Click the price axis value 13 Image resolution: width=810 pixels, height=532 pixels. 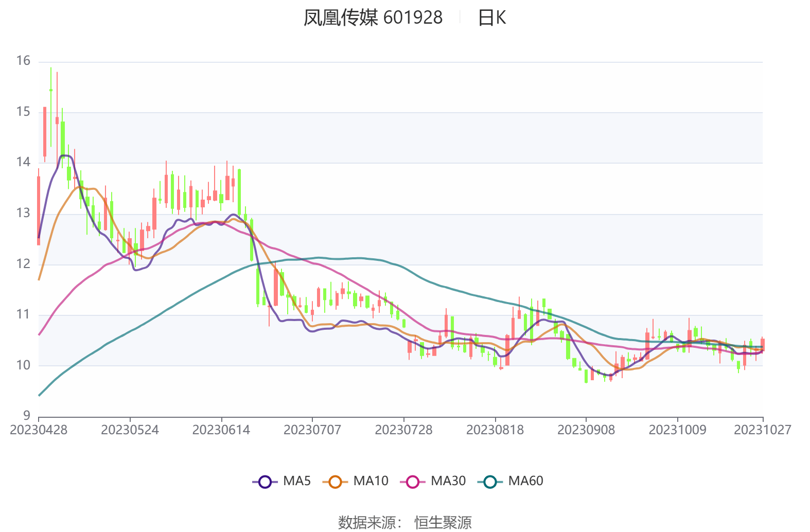coord(24,213)
